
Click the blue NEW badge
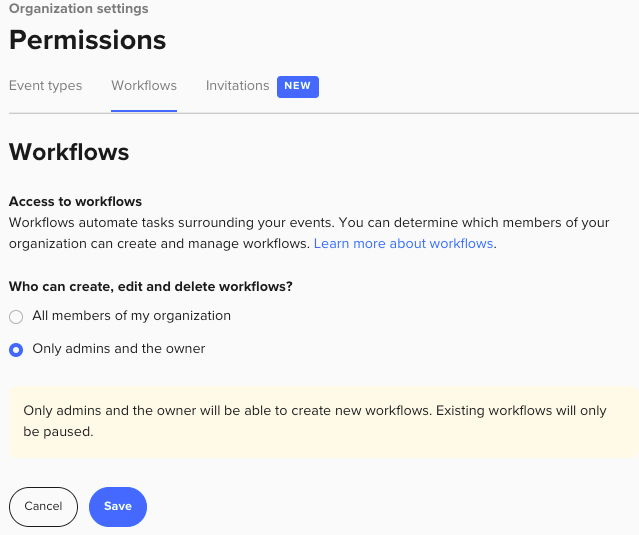tap(298, 86)
